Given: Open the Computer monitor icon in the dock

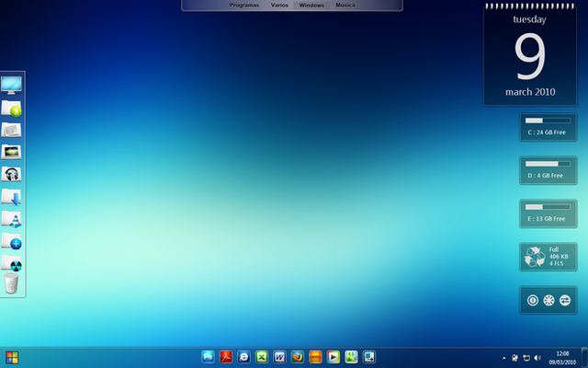Looking at the screenshot, I should coord(11,86).
